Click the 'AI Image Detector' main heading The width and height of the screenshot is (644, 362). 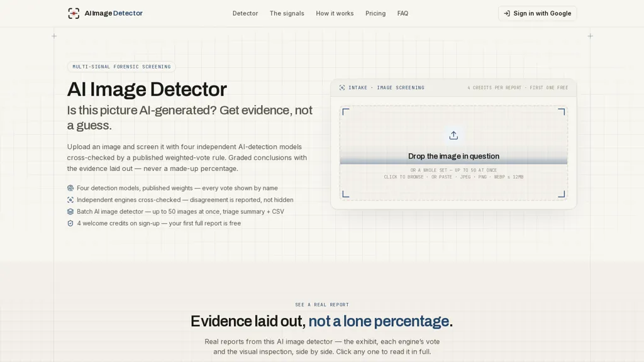[147, 89]
